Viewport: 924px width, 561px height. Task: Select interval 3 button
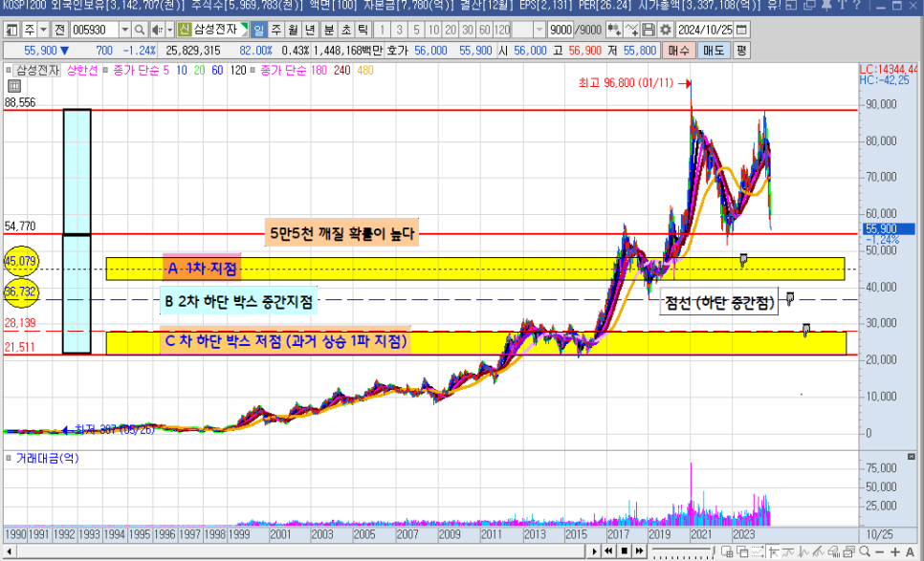[x=399, y=30]
